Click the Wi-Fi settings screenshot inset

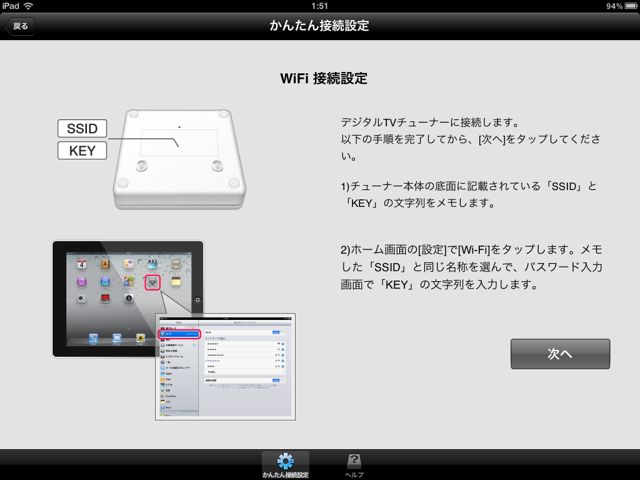pyautogui.click(x=225, y=367)
